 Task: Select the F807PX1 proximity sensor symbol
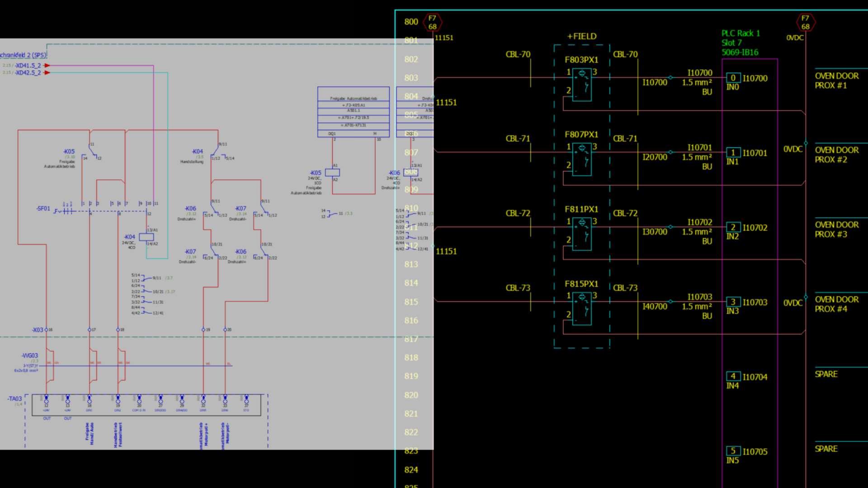tap(582, 158)
